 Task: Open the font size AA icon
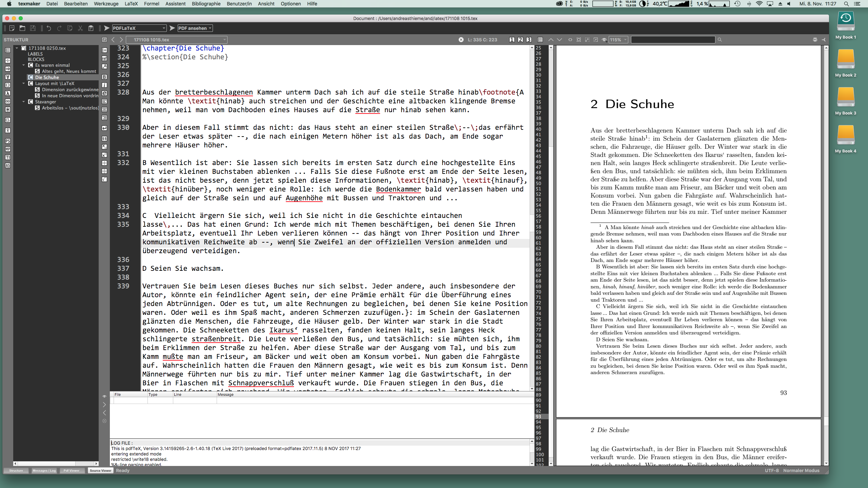point(104,66)
